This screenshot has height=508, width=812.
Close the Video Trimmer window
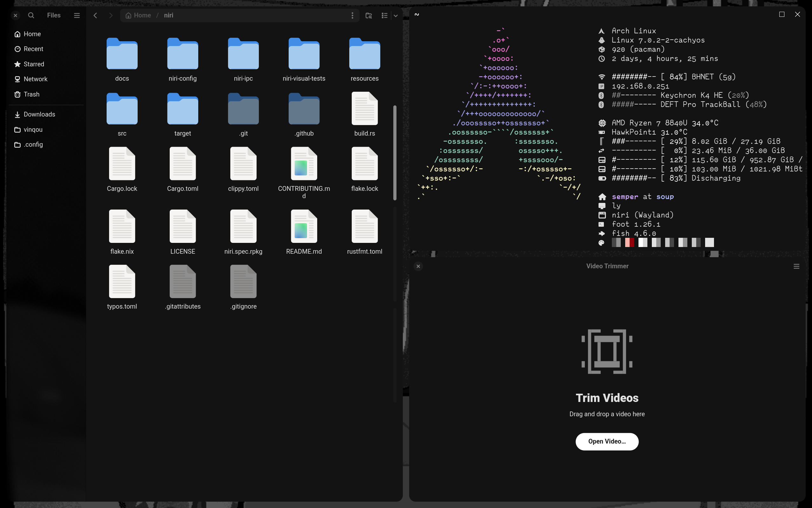coord(418,266)
